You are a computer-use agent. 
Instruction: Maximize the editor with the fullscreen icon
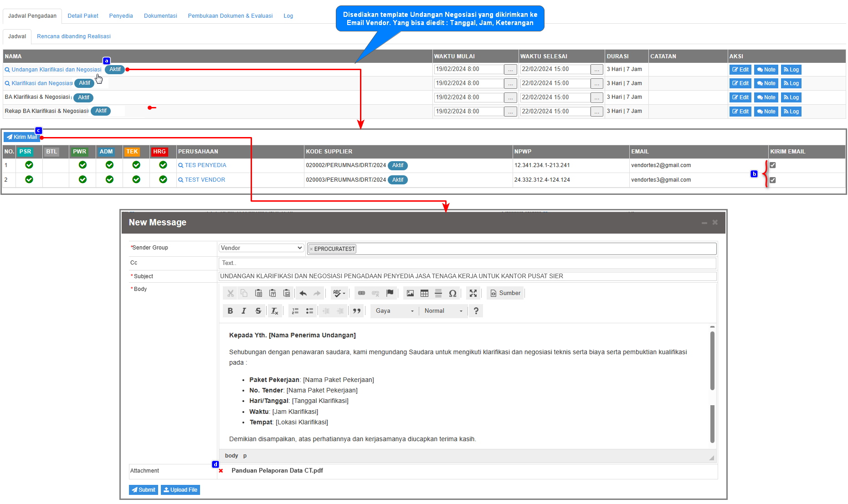click(473, 293)
